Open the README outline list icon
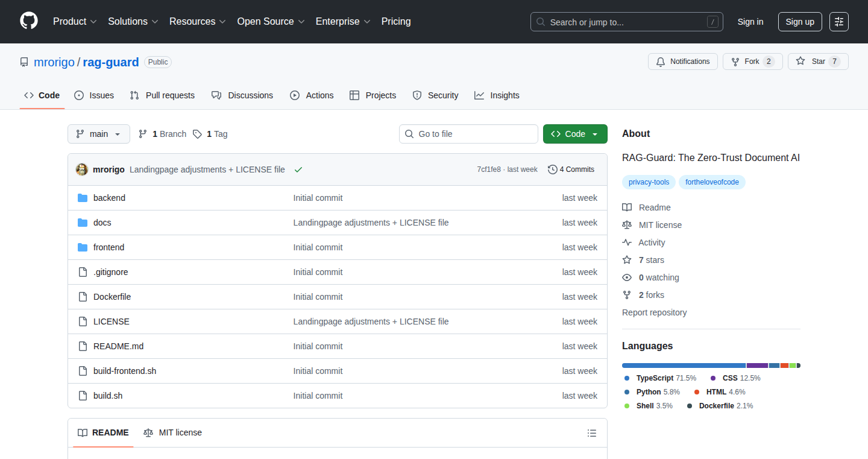Viewport: 868px width, 459px height. [x=592, y=433]
